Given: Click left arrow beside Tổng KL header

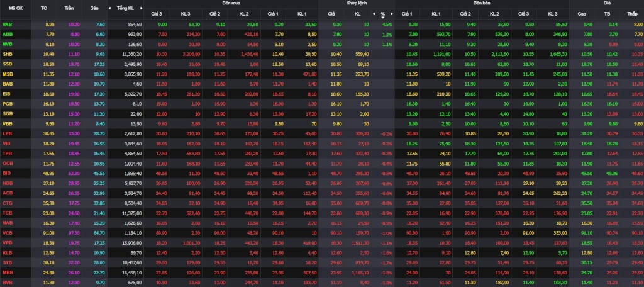Looking at the screenshot, I should 109,8.
